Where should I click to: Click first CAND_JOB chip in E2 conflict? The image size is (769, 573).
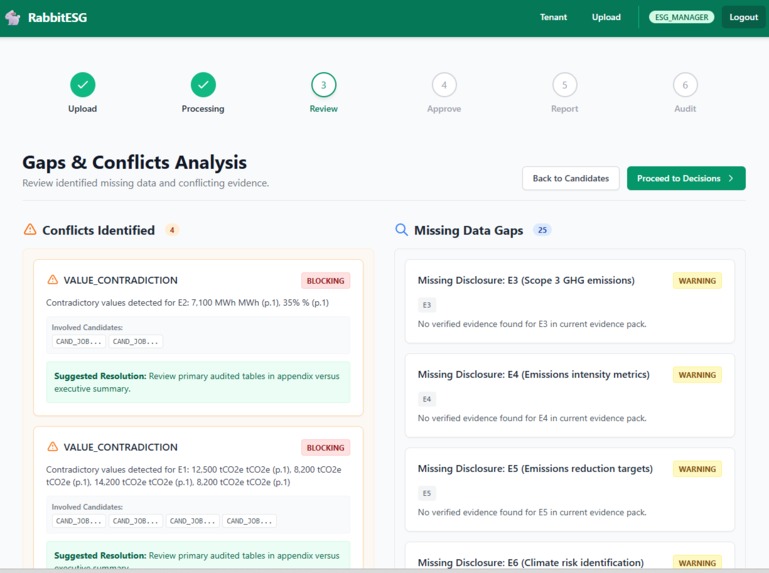pos(78,341)
